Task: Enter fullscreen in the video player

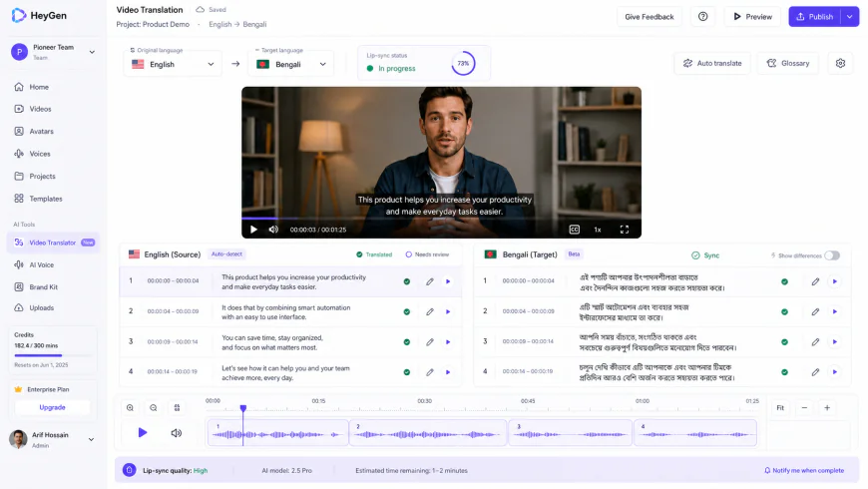Action: 624,230
